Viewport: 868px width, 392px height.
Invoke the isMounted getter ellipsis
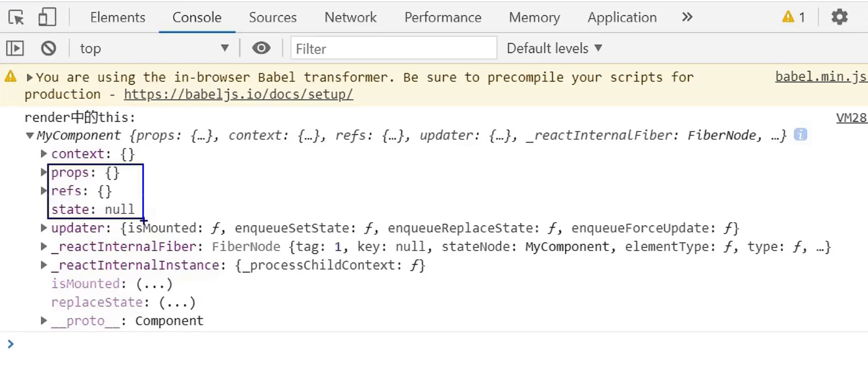tap(154, 284)
